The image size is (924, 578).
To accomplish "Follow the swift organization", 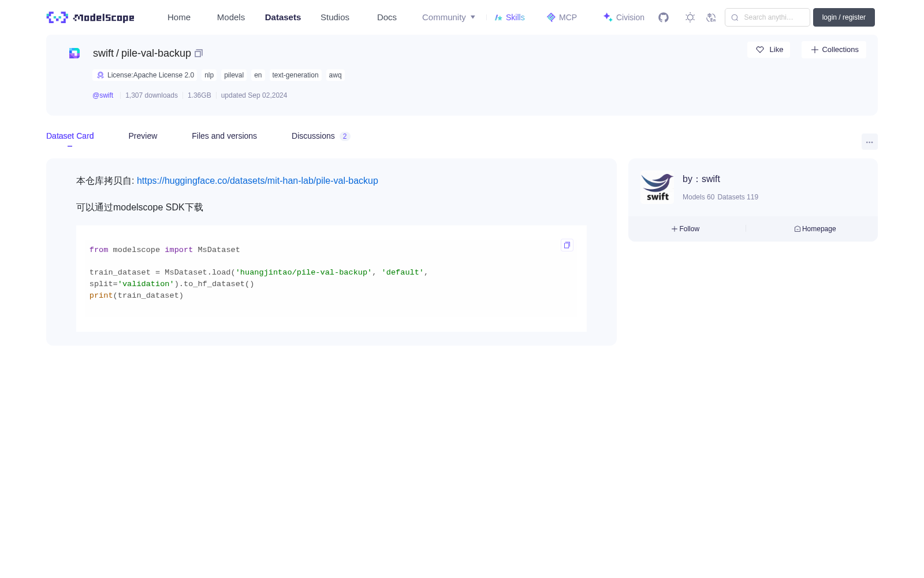I will (x=685, y=229).
